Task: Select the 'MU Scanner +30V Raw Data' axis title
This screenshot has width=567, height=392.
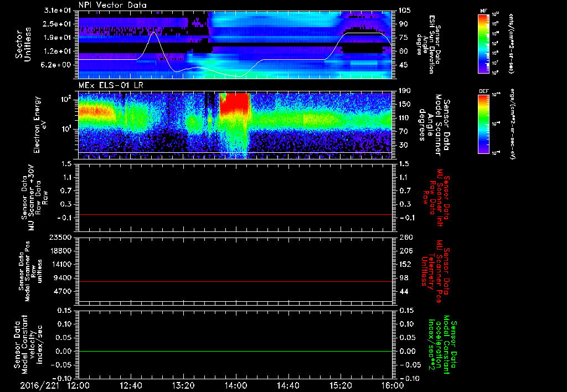Action: tap(35, 198)
